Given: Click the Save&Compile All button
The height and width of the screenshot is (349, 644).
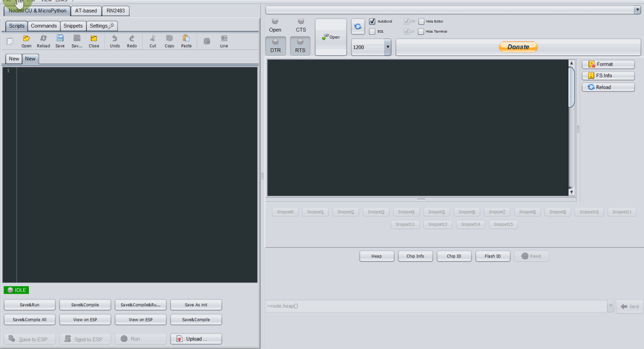Looking at the screenshot, I should tap(30, 320).
